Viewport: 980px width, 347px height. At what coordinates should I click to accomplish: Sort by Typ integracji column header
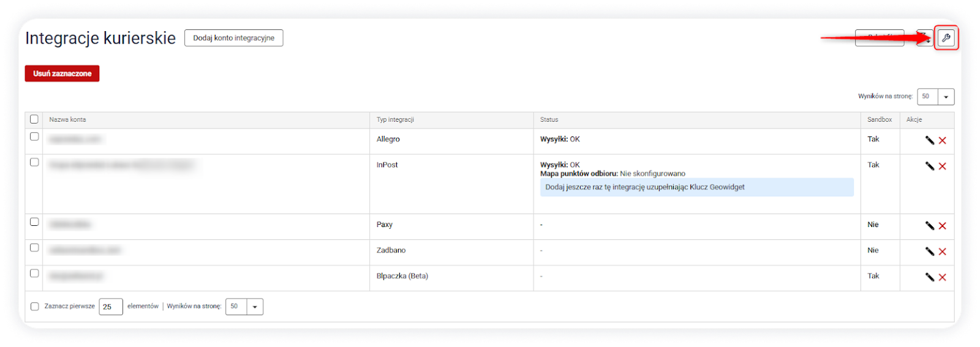[x=395, y=119]
